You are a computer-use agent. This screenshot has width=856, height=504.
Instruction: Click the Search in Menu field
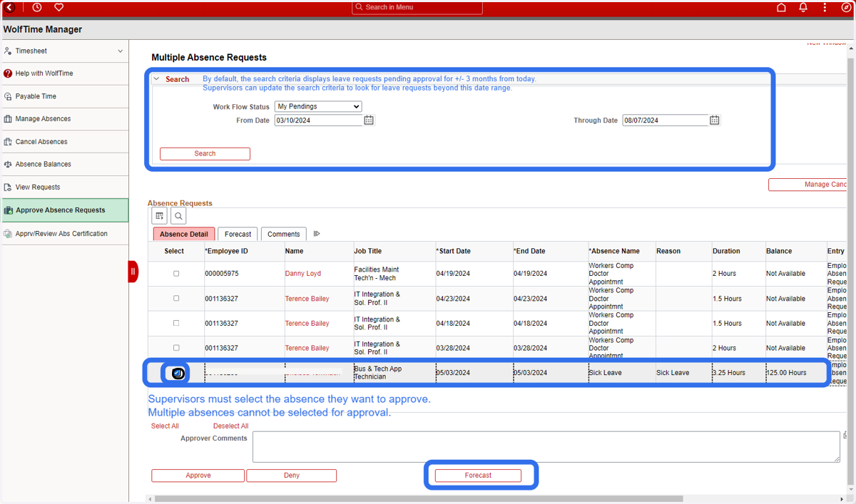(417, 7)
